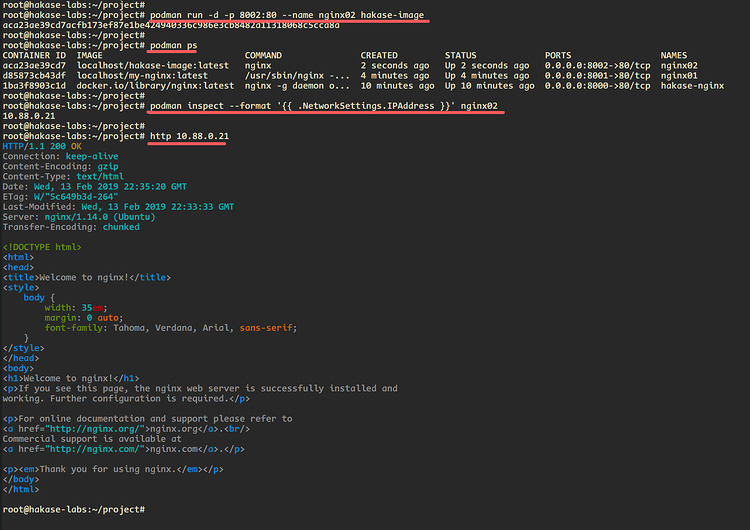
Task: Click the Welcome to nginx! title tag line
Action: pos(86,277)
